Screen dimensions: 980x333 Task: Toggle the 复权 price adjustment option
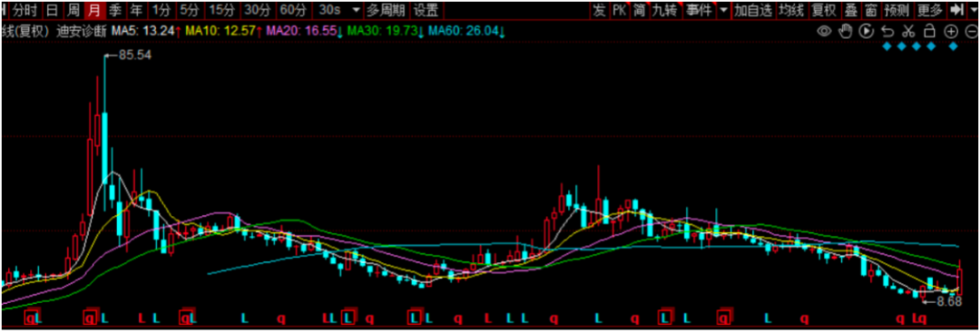pyautogui.click(x=824, y=10)
